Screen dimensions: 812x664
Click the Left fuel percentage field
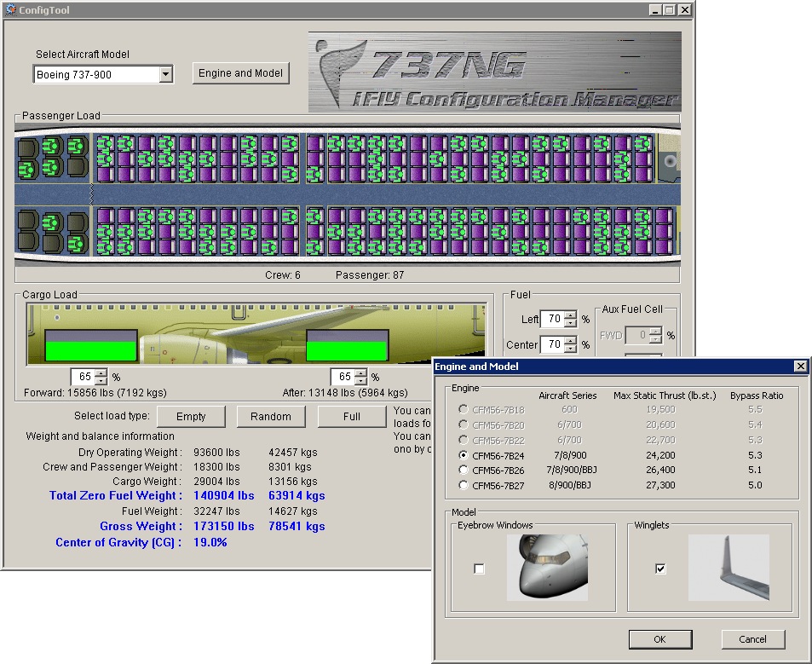coord(553,319)
